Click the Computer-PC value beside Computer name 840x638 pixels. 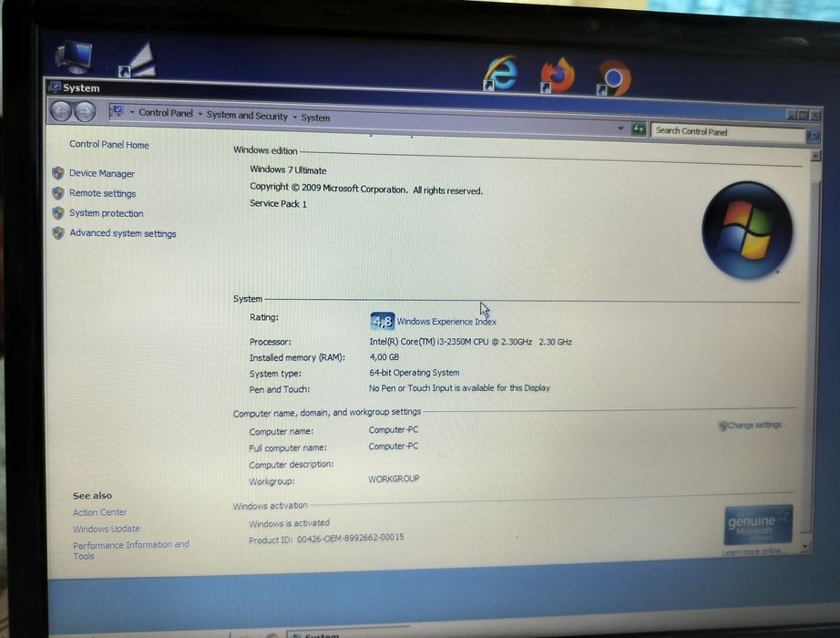tap(394, 429)
